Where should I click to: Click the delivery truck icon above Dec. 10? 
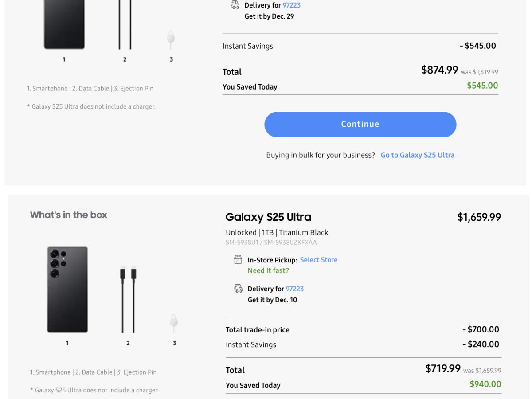238,289
